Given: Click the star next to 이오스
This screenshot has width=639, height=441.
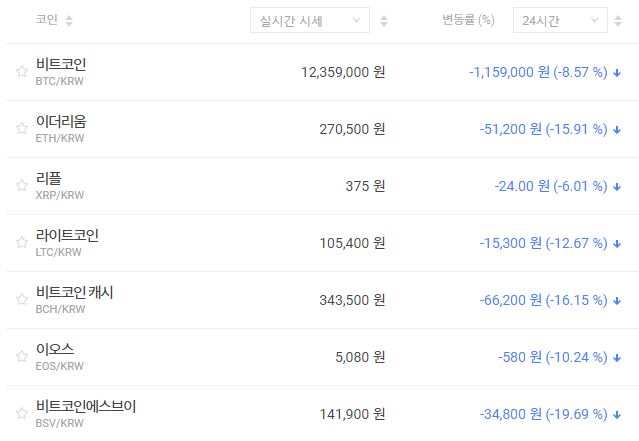Looking at the screenshot, I should click(x=21, y=357).
